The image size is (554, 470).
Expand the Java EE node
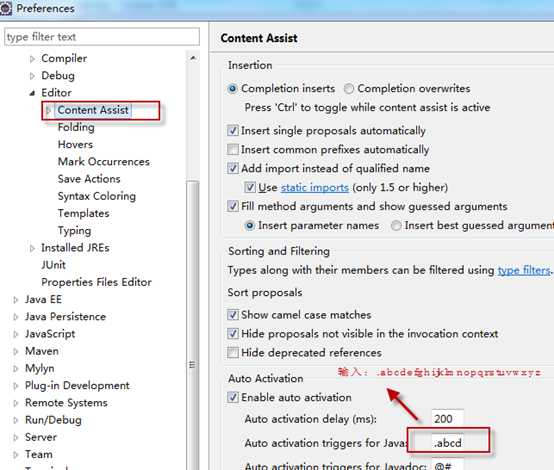(16, 300)
